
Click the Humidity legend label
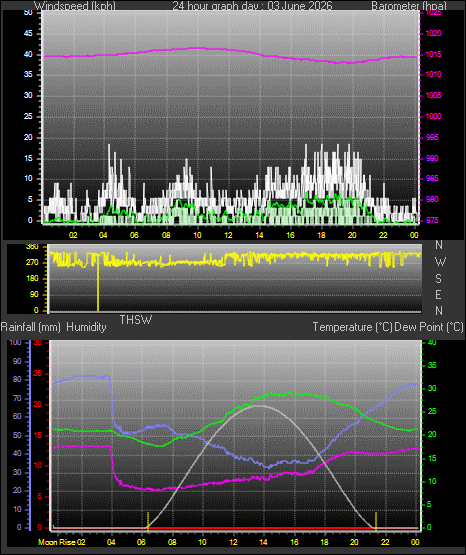tap(86, 327)
